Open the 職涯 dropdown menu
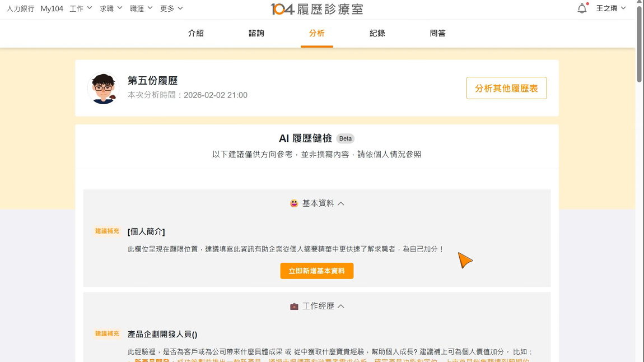644x362 pixels. click(x=141, y=8)
